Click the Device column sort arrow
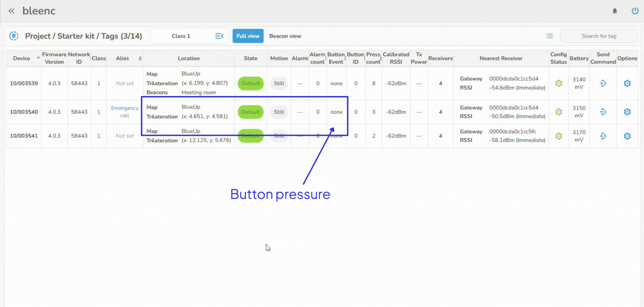The image size is (644, 307). 38,57
